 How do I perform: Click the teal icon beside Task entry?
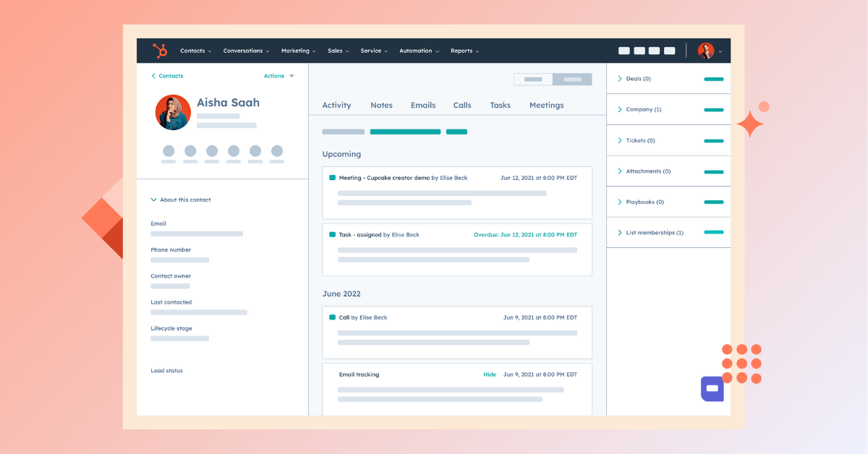(x=332, y=235)
